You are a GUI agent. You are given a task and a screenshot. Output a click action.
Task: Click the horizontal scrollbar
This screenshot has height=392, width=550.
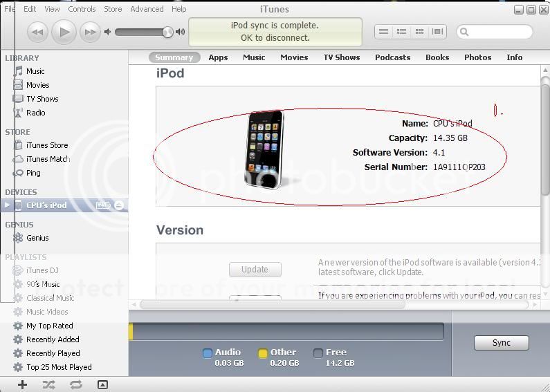point(272,304)
